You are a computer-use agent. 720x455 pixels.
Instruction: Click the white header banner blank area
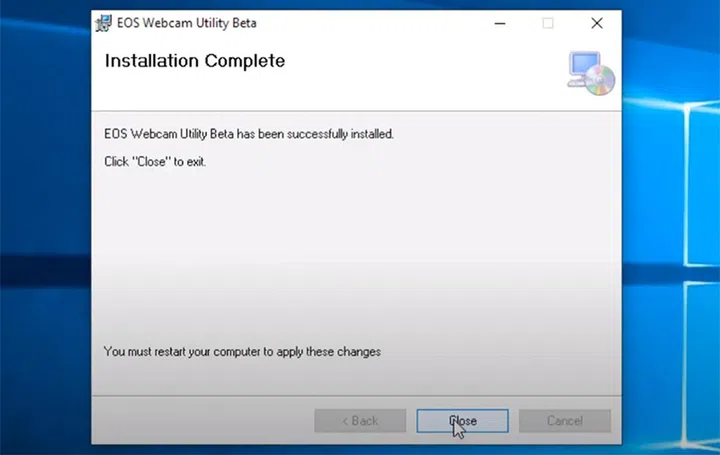coord(420,75)
